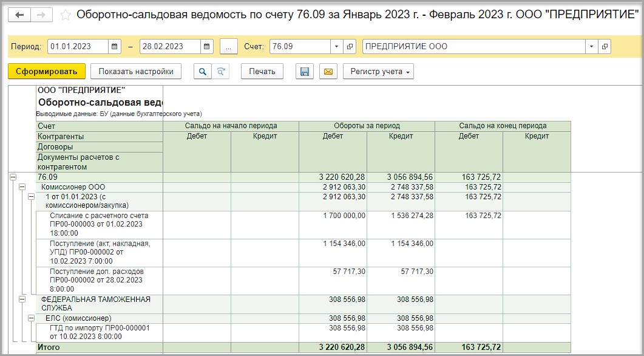This screenshot has height=356, width=644.
Task: Click the Сформировать button
Action: point(46,71)
